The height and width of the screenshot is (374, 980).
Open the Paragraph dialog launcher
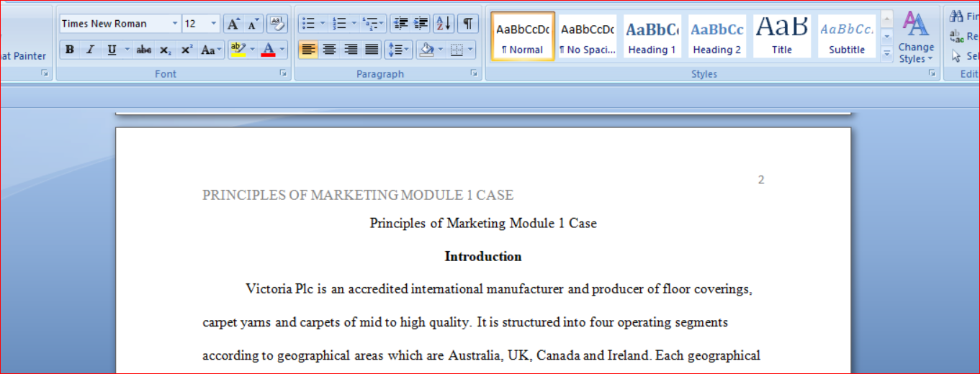tap(475, 73)
